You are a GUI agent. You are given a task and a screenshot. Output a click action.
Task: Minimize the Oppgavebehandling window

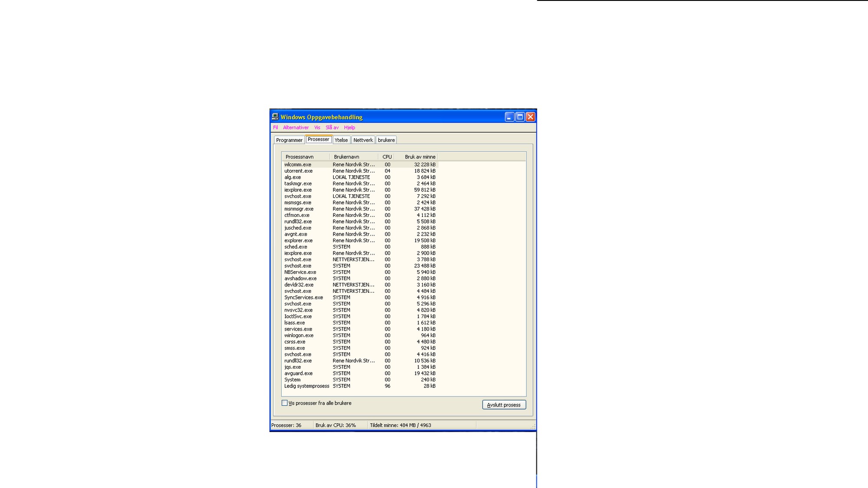click(x=510, y=117)
